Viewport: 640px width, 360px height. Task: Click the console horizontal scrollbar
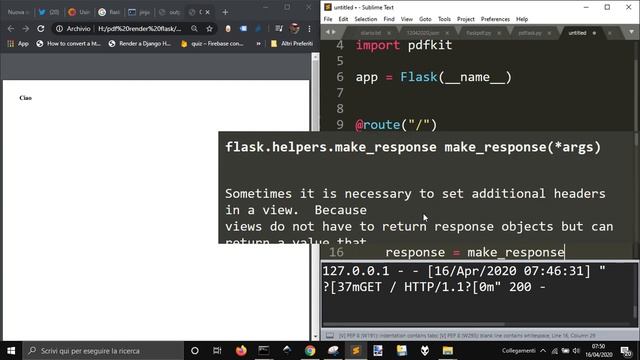pos(413,324)
